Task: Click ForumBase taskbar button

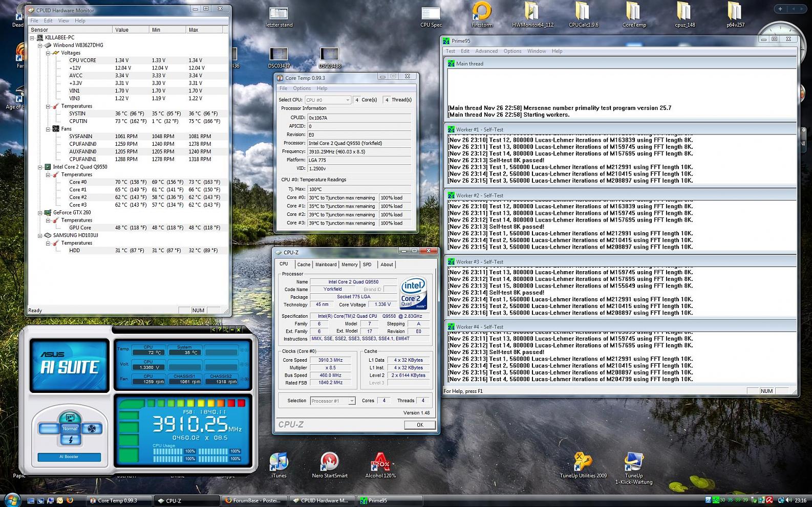Action: [x=254, y=500]
